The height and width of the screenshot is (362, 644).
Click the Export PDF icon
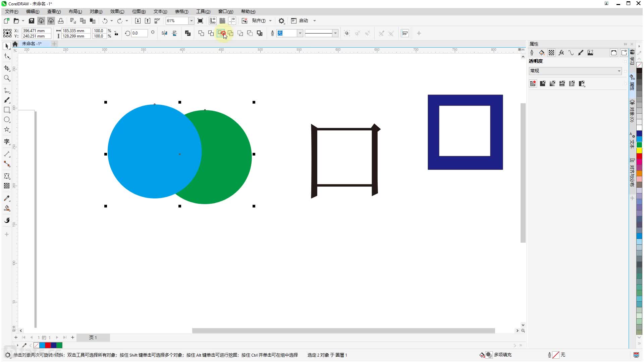[x=157, y=21]
